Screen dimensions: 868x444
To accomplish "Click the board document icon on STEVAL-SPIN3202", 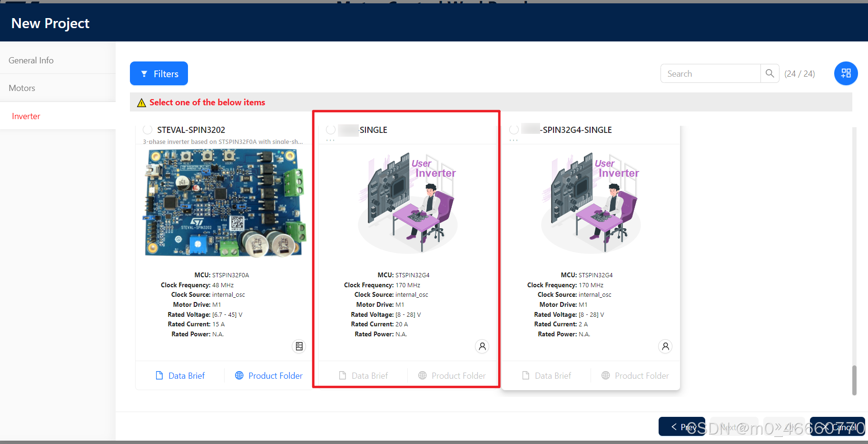I will pyautogui.click(x=299, y=346).
